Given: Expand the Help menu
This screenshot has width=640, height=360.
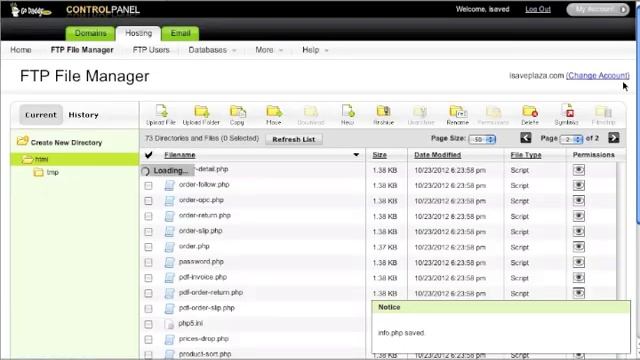Looking at the screenshot, I should click(315, 50).
